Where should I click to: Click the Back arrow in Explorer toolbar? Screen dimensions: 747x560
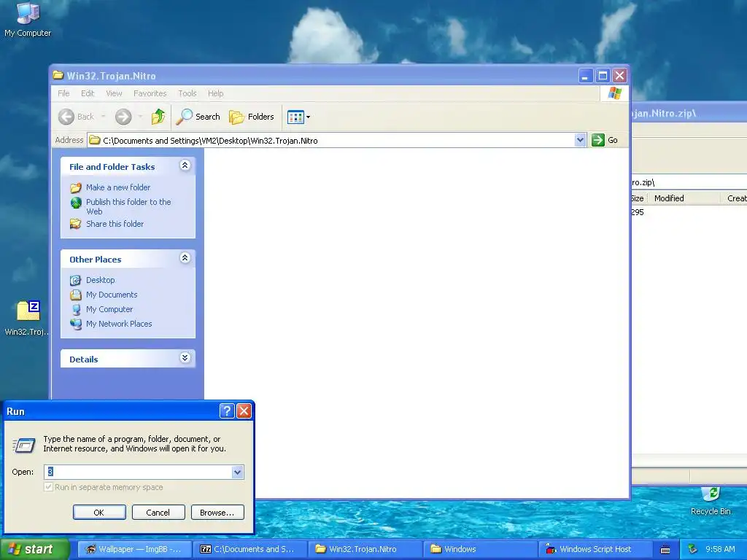point(66,117)
